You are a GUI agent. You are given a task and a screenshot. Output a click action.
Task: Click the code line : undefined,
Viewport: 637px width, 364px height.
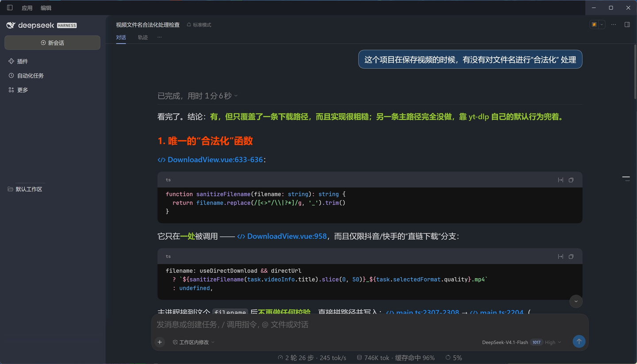coord(193,288)
